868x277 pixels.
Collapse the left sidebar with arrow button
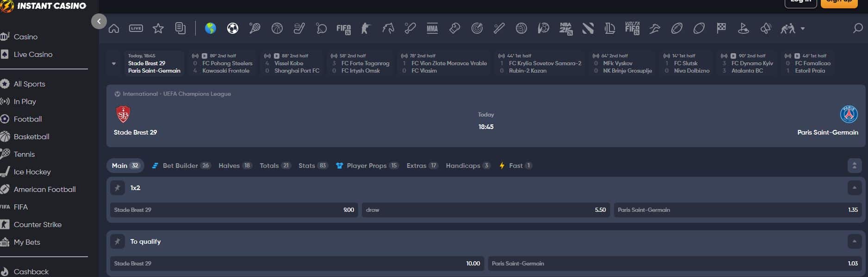click(99, 21)
